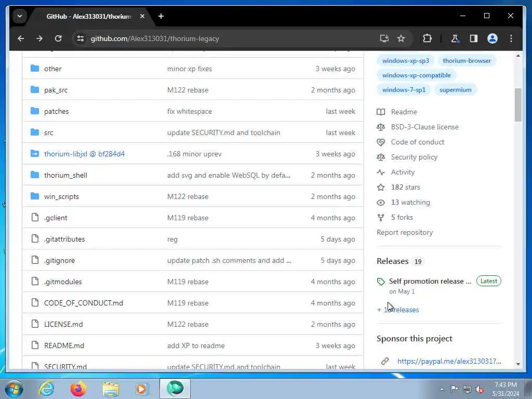Open '.168 minor uprev' commit
Viewport: 532px width, 399px height.
point(194,154)
